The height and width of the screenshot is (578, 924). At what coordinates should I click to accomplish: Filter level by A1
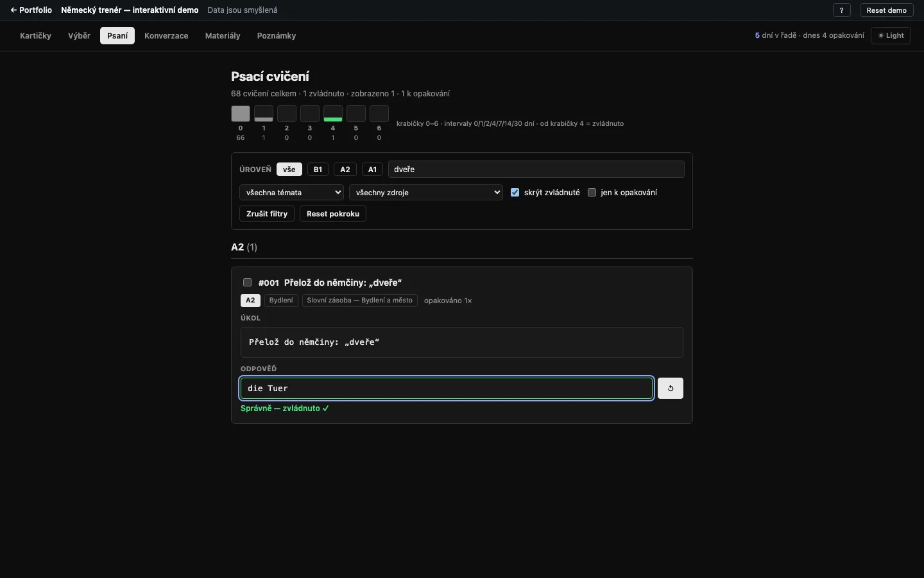point(372,170)
